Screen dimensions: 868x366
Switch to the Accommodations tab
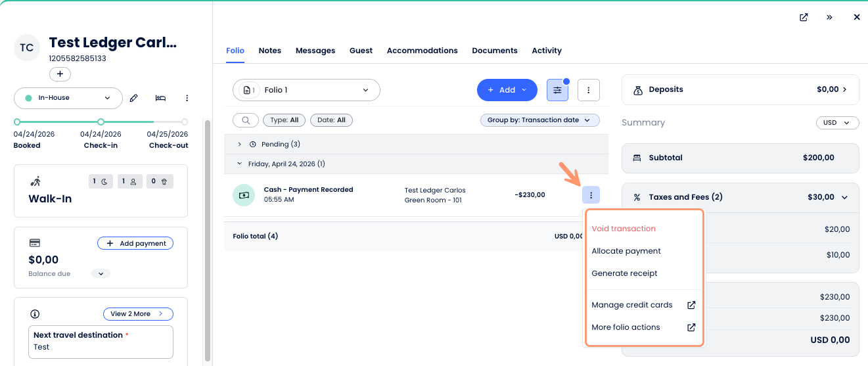(x=422, y=51)
